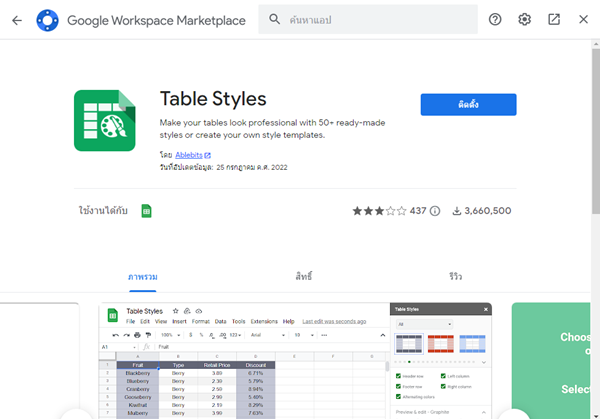Click the green screenshot card on right

click(x=551, y=361)
